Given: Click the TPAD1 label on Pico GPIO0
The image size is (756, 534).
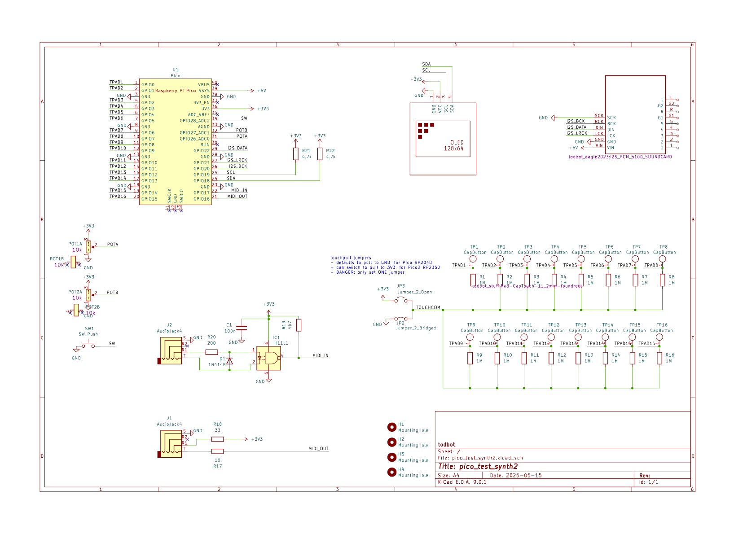Looking at the screenshot, I should tap(116, 82).
